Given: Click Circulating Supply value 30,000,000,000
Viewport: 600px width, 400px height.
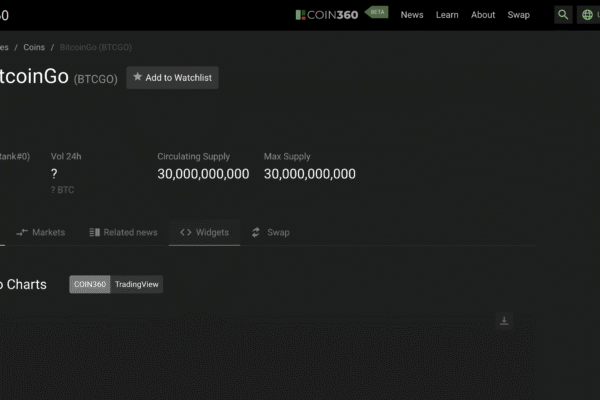Looking at the screenshot, I should point(203,174).
